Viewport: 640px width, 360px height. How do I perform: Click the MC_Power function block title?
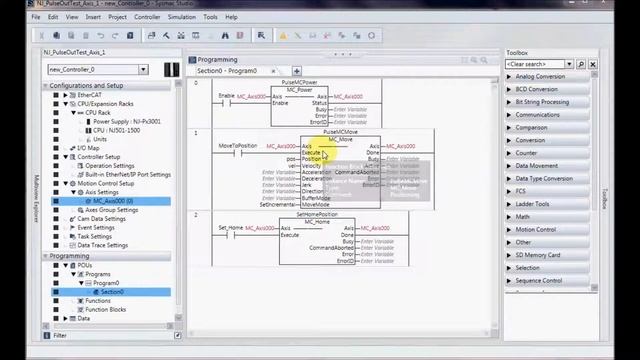tap(299, 90)
